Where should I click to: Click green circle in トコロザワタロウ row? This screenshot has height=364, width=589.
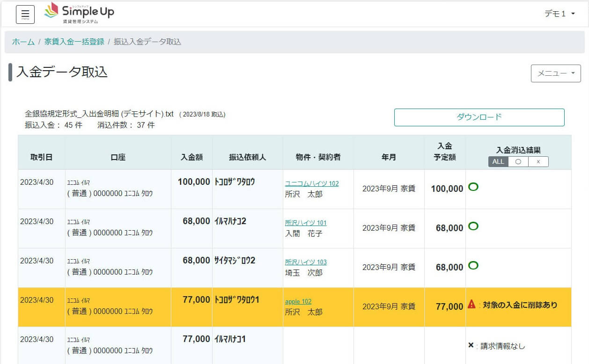point(473,187)
